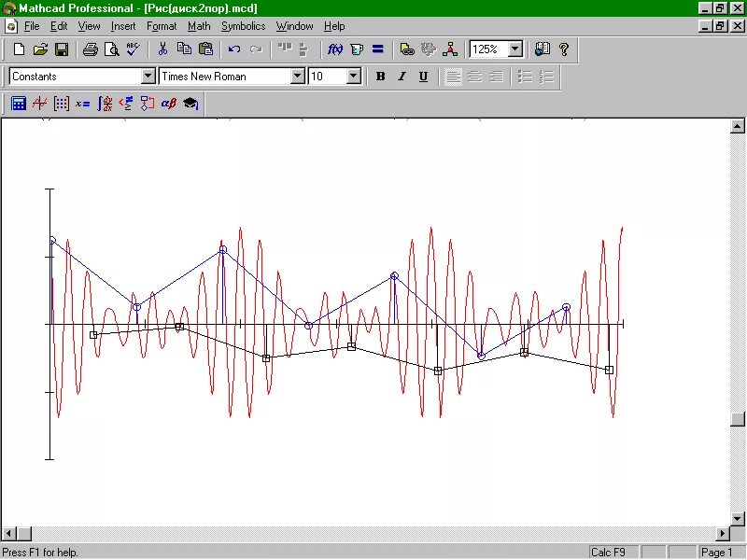
Task: Align regions down icon
Action: [x=304, y=49]
